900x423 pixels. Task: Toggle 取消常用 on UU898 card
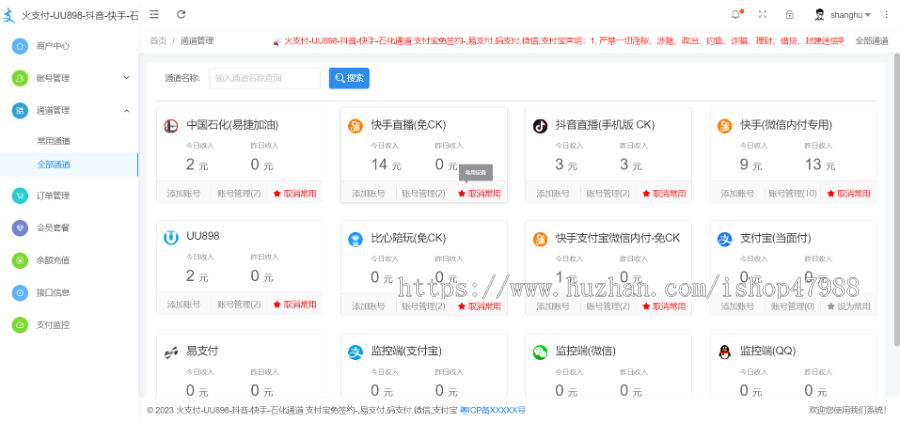(294, 304)
